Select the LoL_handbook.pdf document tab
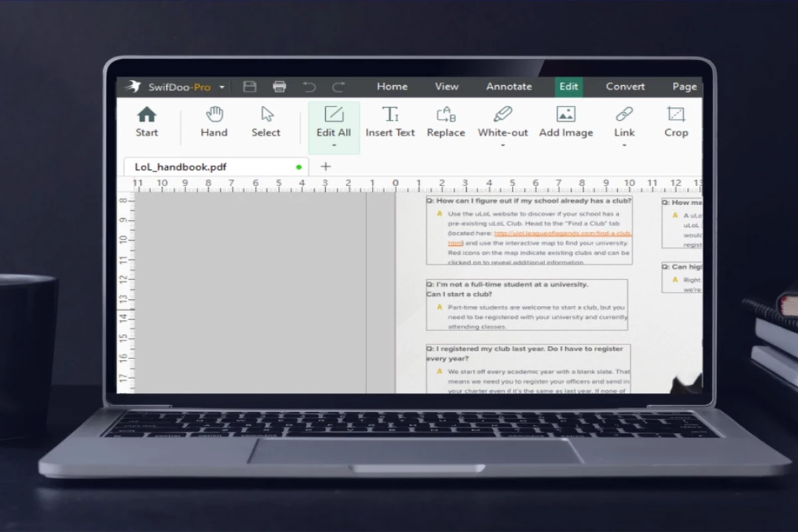 click(181, 167)
